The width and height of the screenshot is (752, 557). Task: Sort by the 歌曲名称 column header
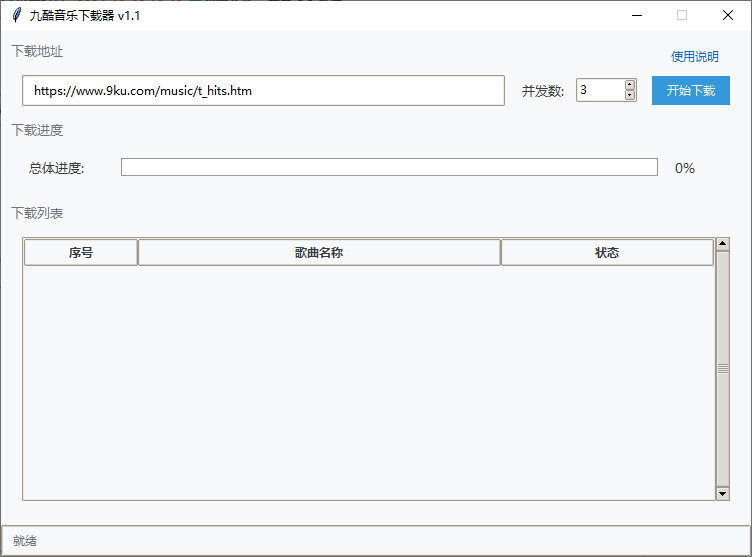(x=319, y=252)
